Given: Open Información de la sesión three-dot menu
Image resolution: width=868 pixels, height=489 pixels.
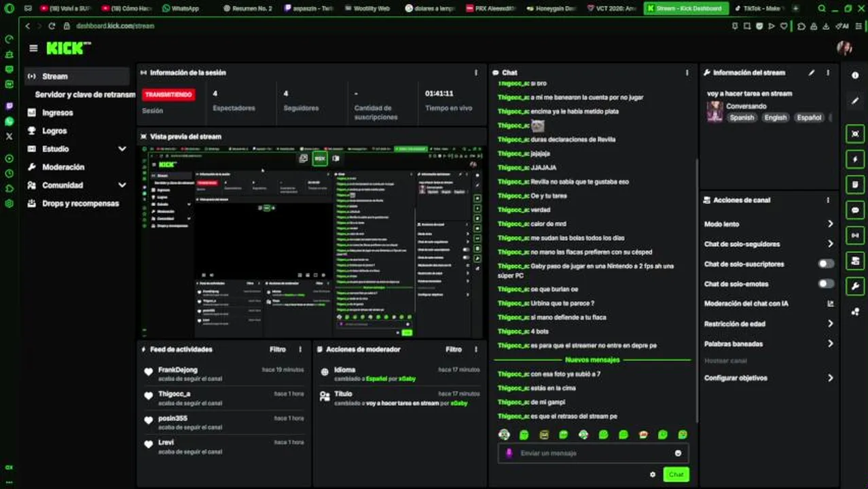Looking at the screenshot, I should [x=475, y=73].
